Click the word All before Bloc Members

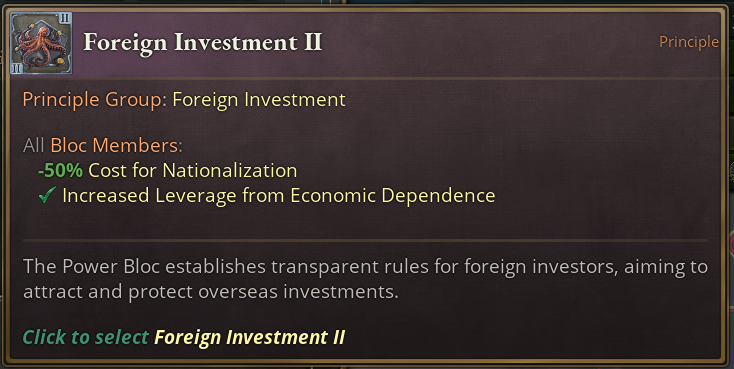pyautogui.click(x=34, y=145)
